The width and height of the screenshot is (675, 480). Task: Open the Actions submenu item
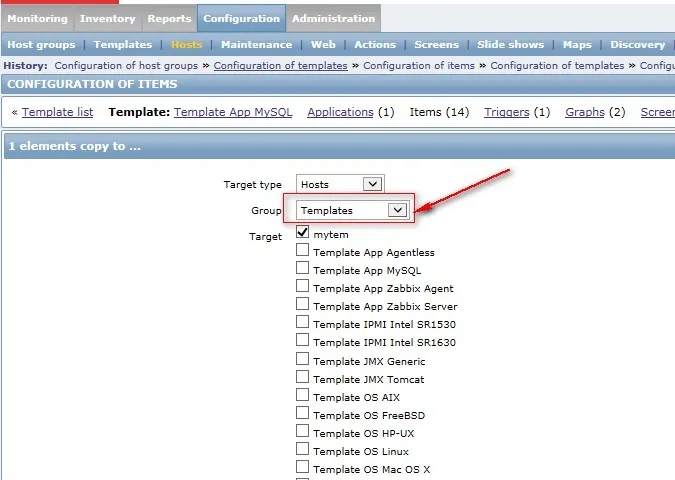pyautogui.click(x=375, y=44)
